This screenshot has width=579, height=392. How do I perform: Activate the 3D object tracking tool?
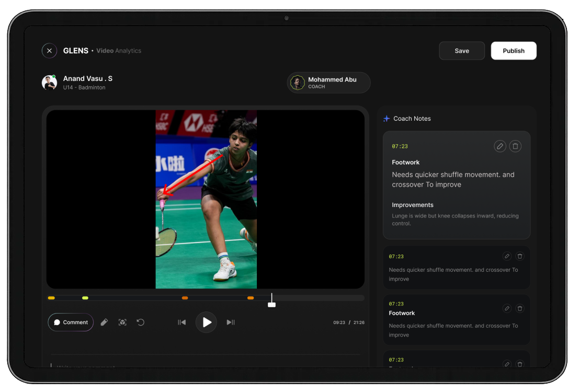tap(122, 322)
